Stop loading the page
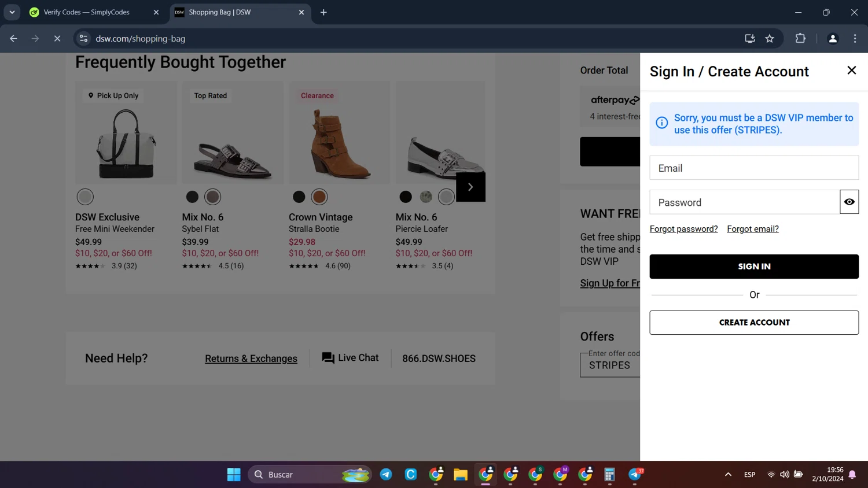 click(57, 39)
